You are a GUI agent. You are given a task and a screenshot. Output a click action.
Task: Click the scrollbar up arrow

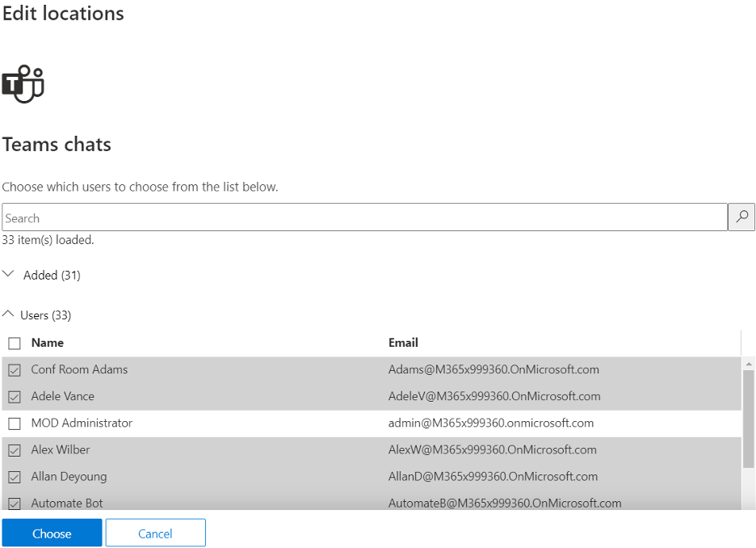pyautogui.click(x=748, y=364)
